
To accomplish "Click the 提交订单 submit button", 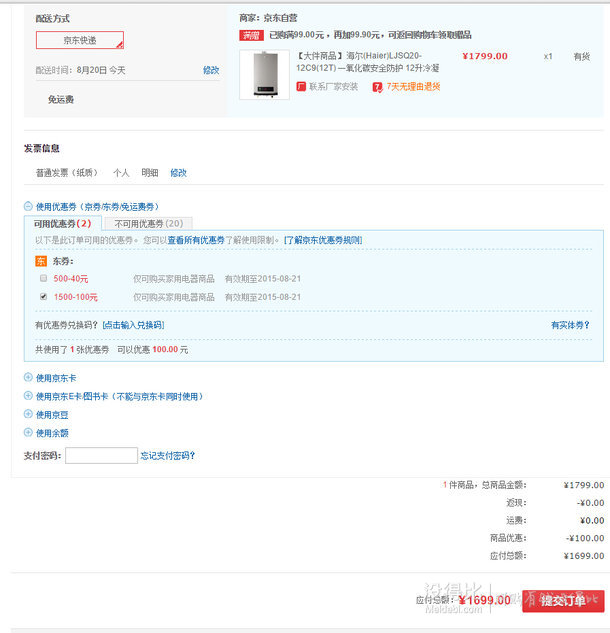I will pyautogui.click(x=563, y=601).
